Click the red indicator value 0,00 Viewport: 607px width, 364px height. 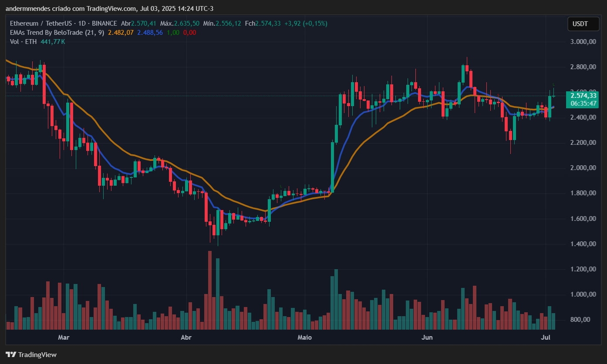(190, 33)
